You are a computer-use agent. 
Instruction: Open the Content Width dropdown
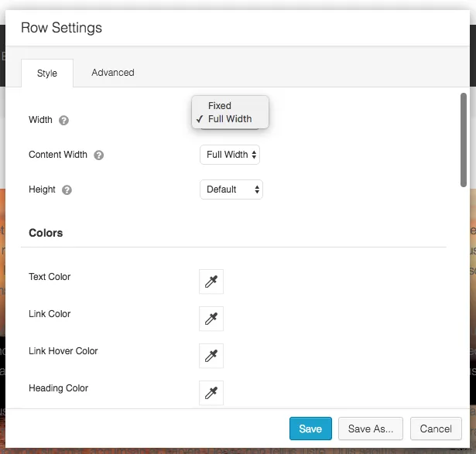pyautogui.click(x=230, y=155)
